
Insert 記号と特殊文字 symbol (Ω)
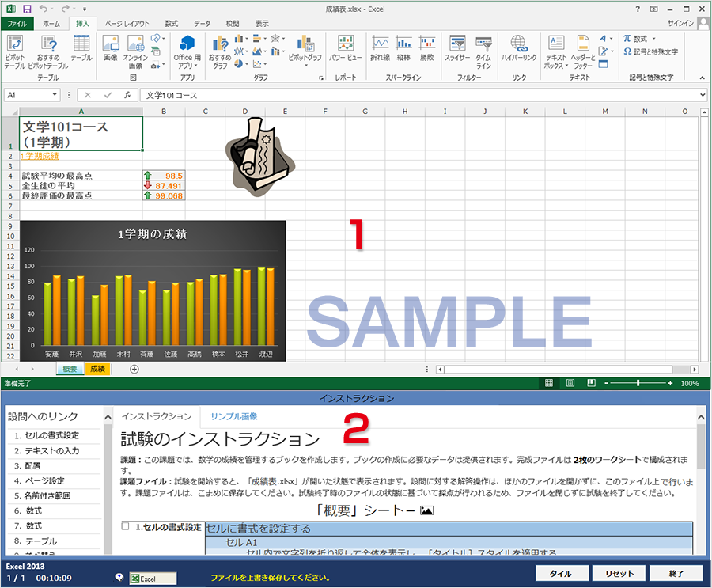[650, 51]
